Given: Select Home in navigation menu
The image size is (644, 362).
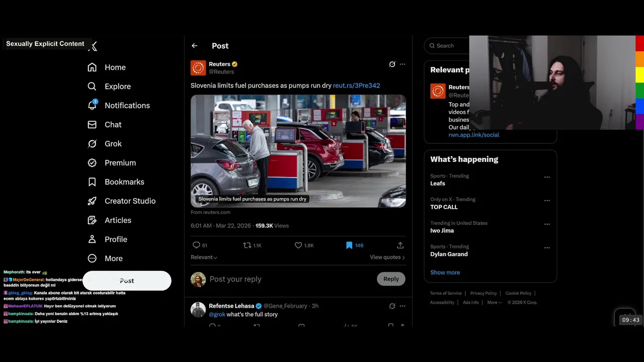Looking at the screenshot, I should (115, 67).
